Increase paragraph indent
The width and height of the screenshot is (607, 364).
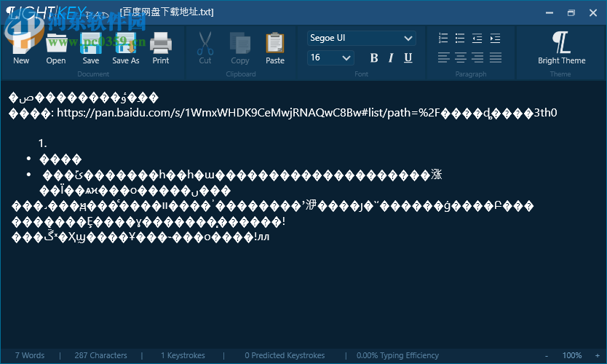click(495, 38)
